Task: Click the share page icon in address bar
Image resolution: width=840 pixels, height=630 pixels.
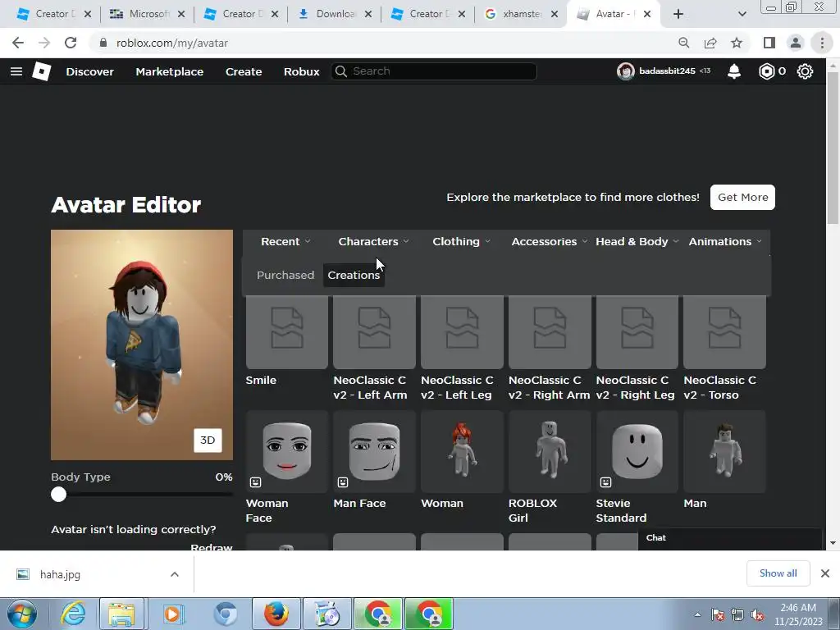Action: (x=710, y=43)
